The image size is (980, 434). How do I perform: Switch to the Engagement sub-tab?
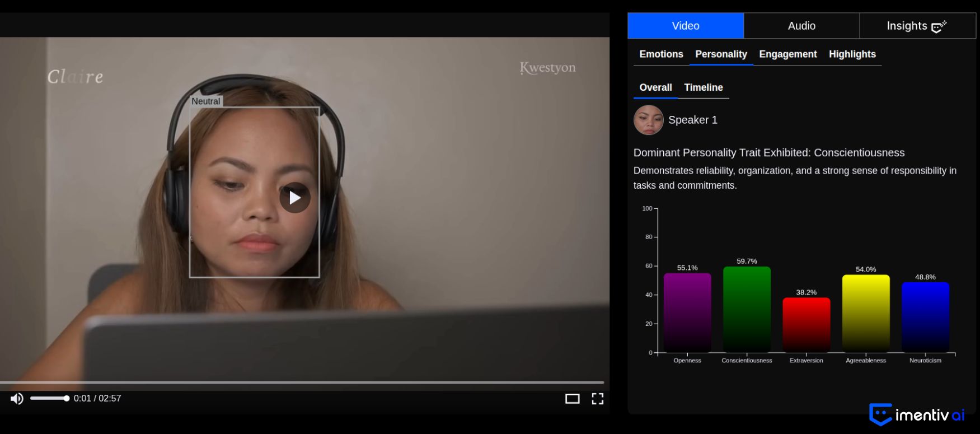[787, 54]
